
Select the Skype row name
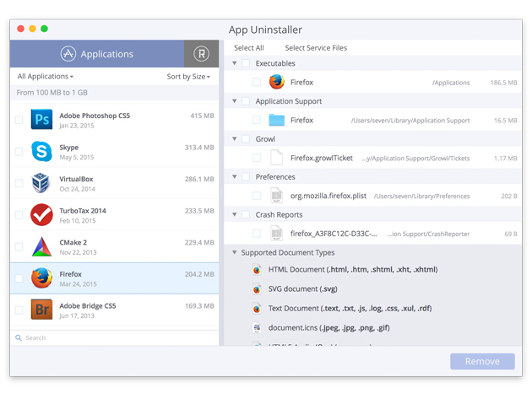click(x=69, y=147)
